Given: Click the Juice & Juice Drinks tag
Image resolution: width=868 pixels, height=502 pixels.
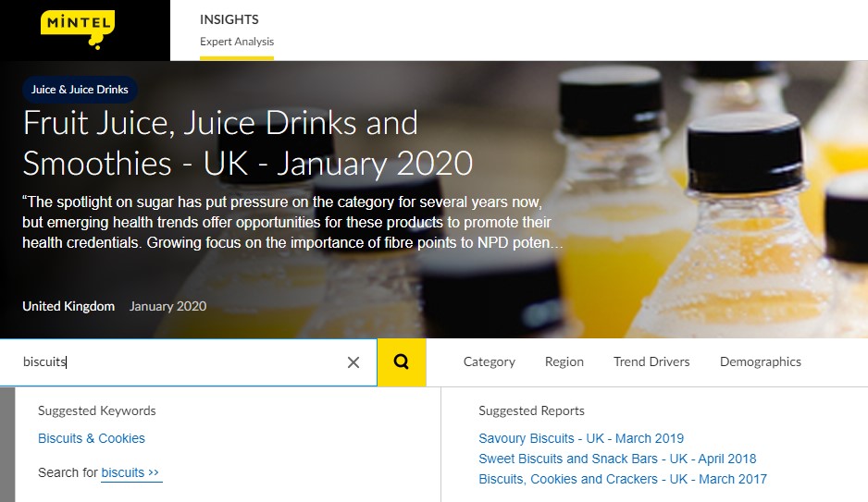Looking at the screenshot, I should 80,90.
